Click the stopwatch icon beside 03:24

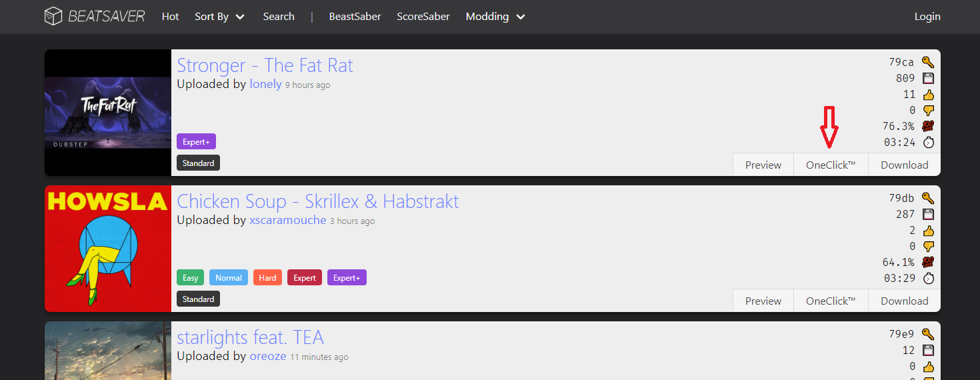pos(928,142)
